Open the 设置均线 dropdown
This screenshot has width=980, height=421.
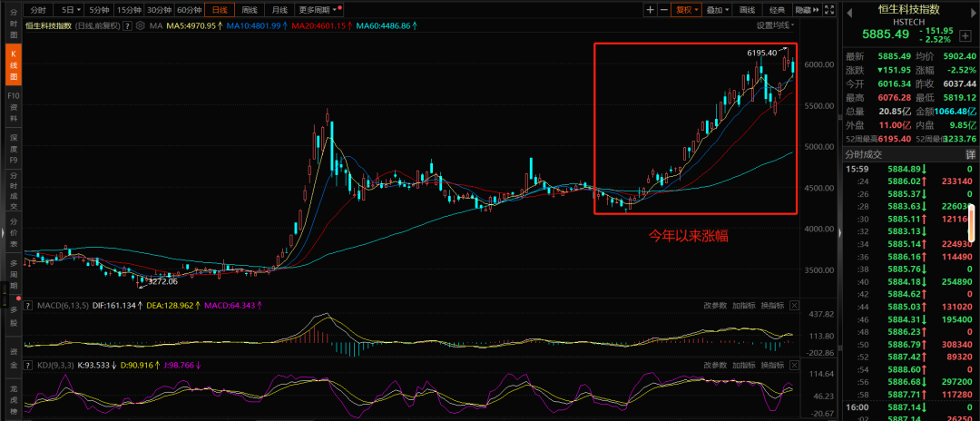pyautogui.click(x=777, y=25)
